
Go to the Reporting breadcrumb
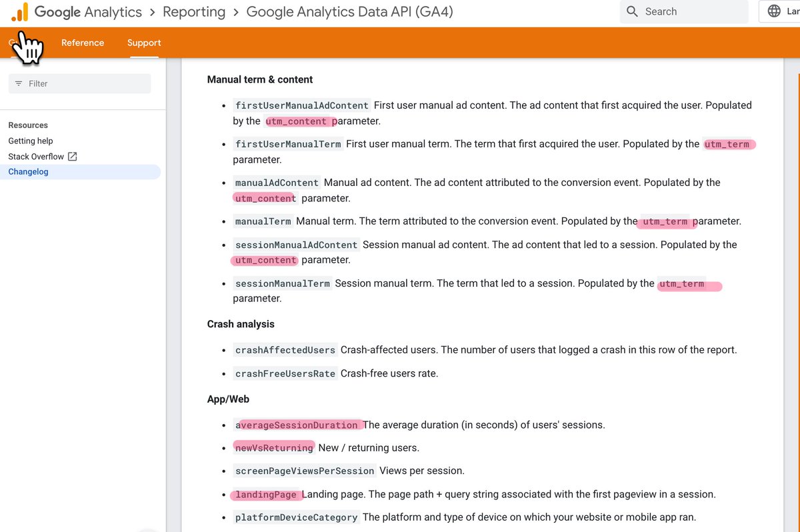pyautogui.click(x=194, y=12)
